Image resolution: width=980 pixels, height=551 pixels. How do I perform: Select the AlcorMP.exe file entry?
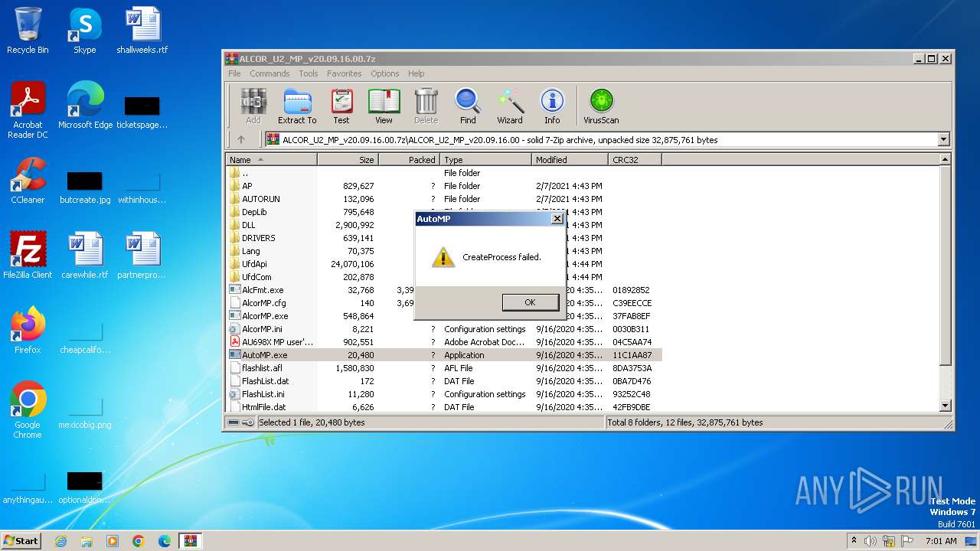[x=265, y=316]
